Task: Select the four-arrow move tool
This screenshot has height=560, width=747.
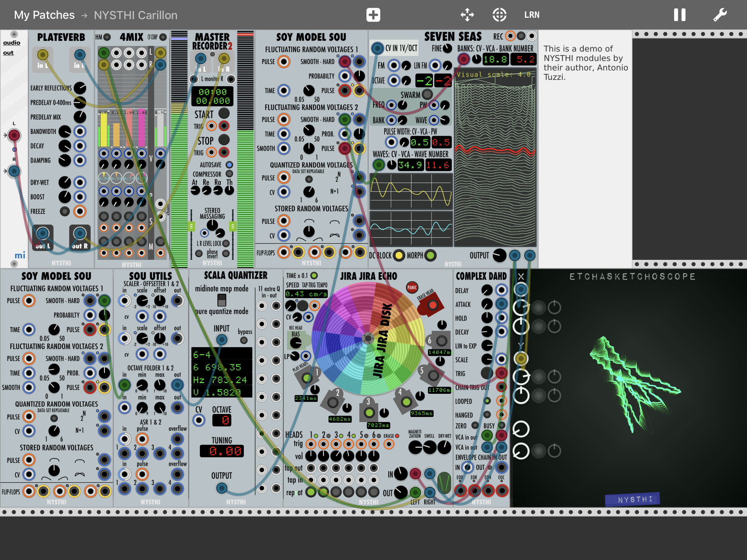Action: coord(467,15)
